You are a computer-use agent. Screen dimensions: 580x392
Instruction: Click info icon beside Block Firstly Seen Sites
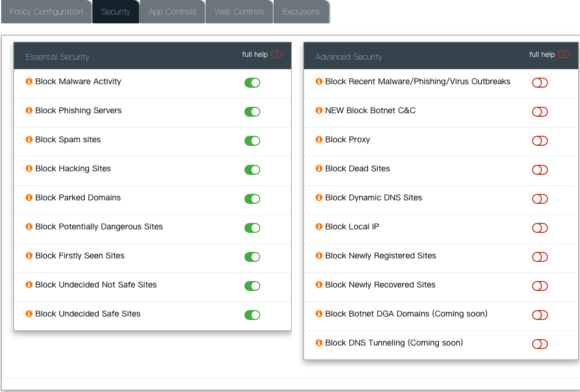pos(29,256)
